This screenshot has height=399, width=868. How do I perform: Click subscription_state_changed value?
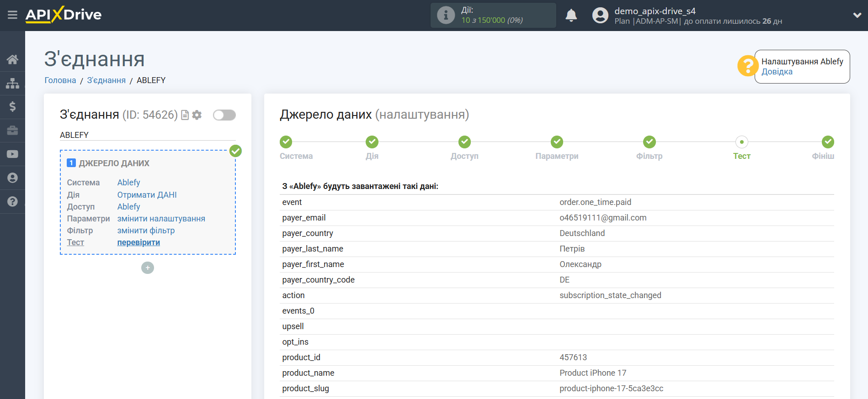pos(610,295)
